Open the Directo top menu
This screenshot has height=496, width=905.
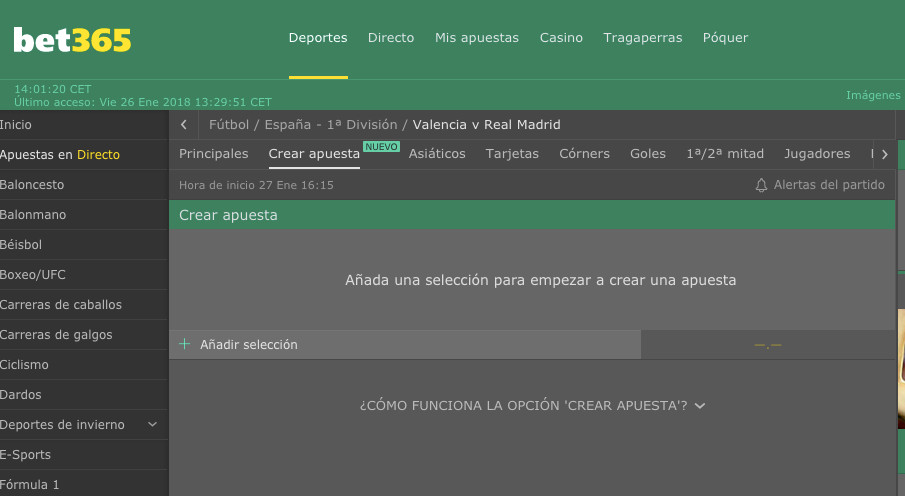390,38
